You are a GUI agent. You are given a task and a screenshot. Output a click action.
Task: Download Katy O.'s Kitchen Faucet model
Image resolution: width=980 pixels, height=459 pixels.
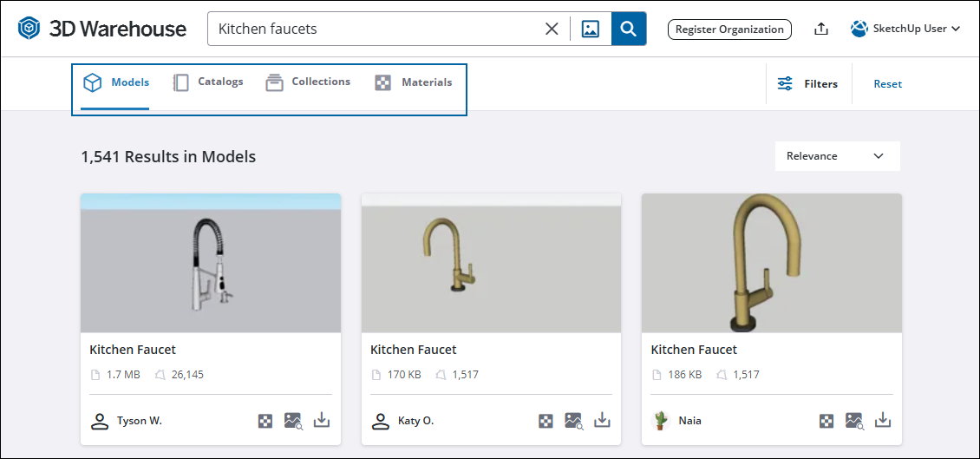coord(602,420)
